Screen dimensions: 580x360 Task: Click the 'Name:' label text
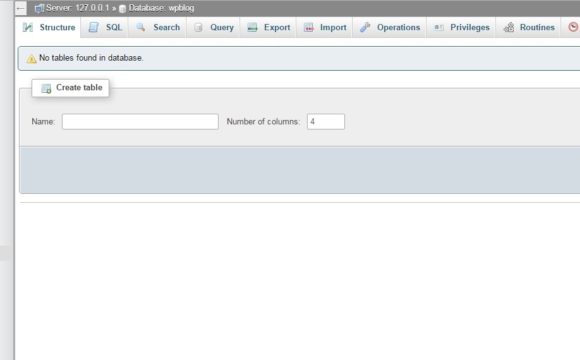[x=43, y=122]
